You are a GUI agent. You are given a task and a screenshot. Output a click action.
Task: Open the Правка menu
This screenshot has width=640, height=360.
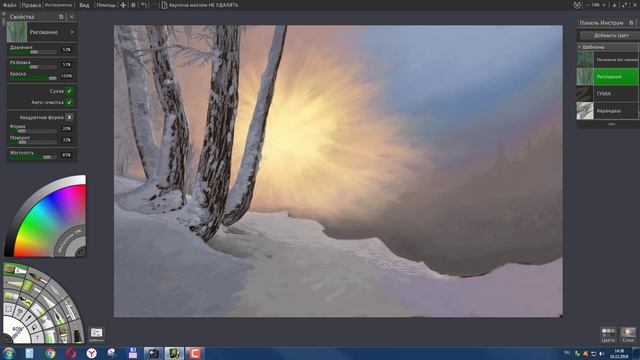coord(31,5)
